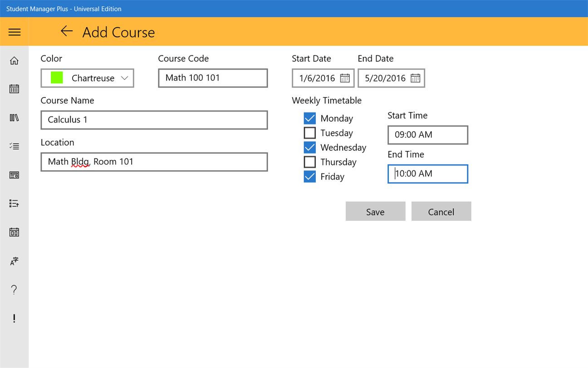
Task: Click the exclamation mark sidebar icon
Action: pos(14,318)
